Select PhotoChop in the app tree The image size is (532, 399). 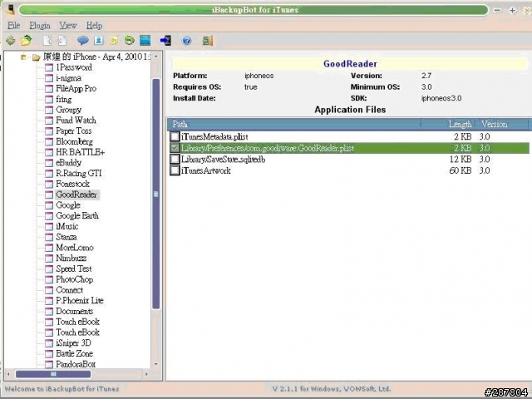74,279
